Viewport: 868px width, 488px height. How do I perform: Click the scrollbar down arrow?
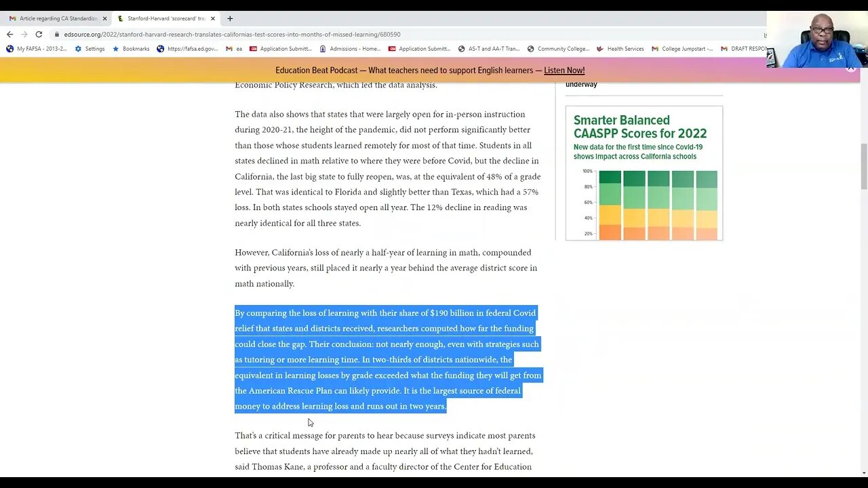pyautogui.click(x=864, y=473)
